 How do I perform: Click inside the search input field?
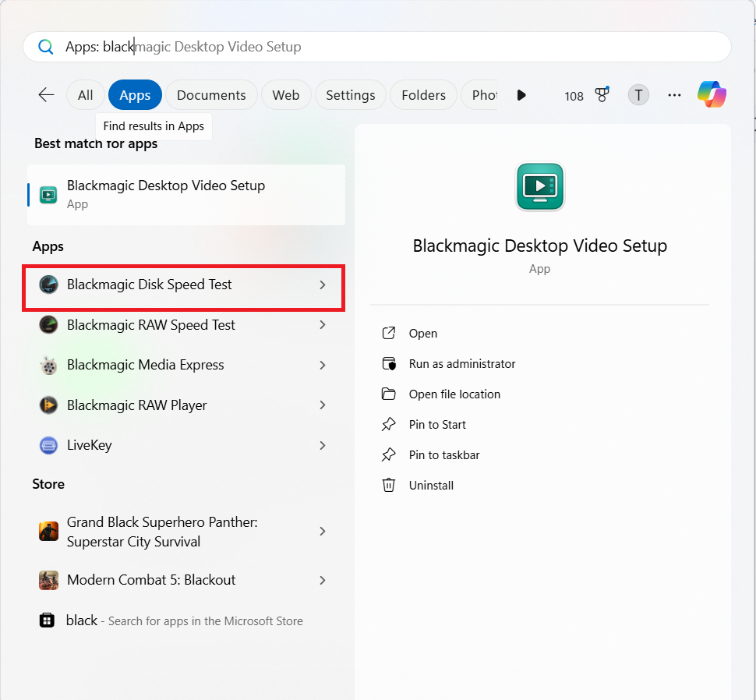pyautogui.click(x=312, y=47)
